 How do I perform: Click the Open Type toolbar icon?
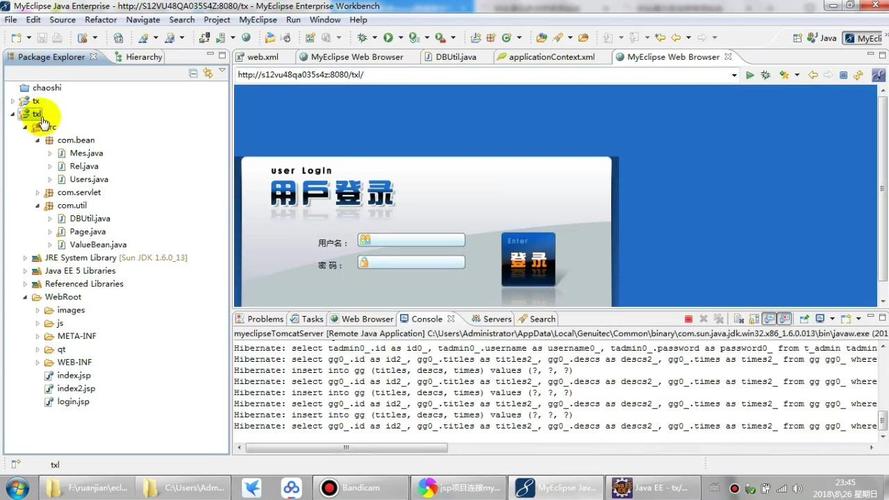point(541,38)
